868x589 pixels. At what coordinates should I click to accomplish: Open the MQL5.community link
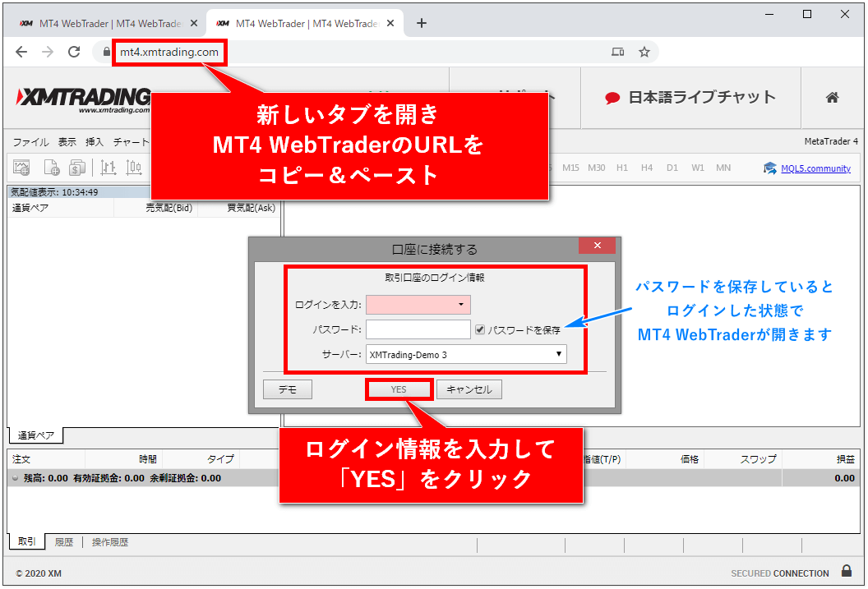tap(815, 168)
